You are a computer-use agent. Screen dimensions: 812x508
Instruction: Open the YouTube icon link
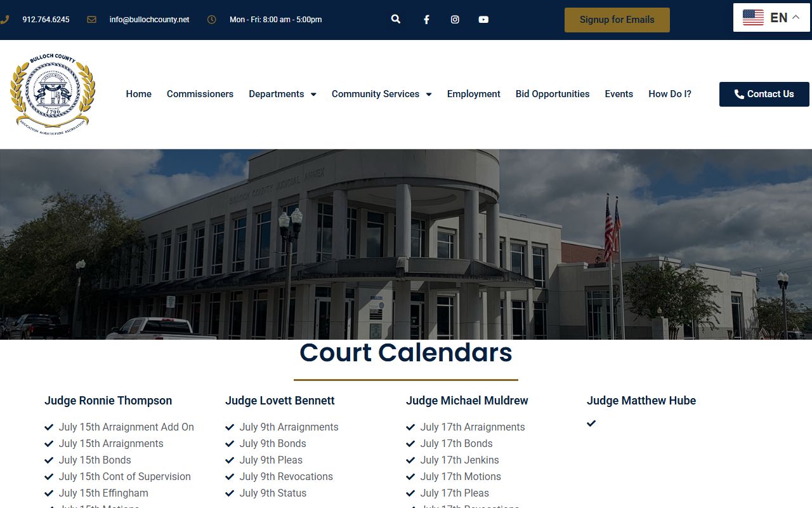pyautogui.click(x=483, y=20)
